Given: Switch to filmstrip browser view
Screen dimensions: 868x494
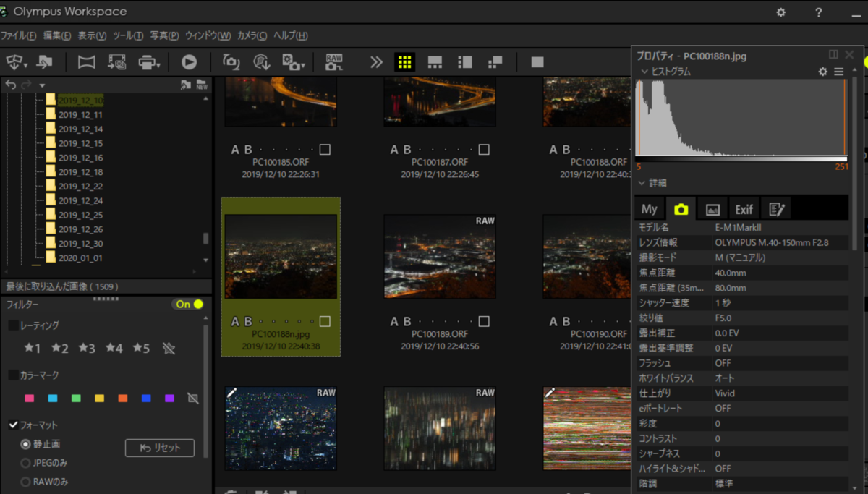Looking at the screenshot, I should click(435, 62).
